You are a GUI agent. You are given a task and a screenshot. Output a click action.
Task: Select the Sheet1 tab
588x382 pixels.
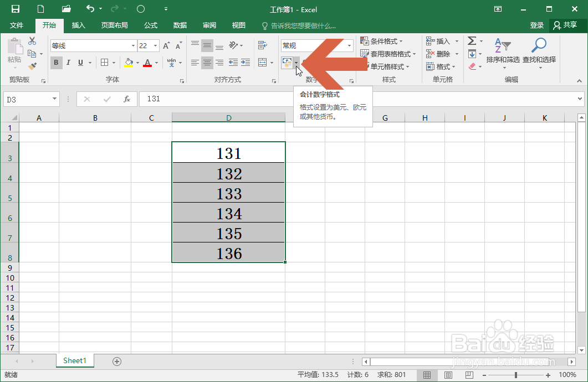(x=75, y=360)
